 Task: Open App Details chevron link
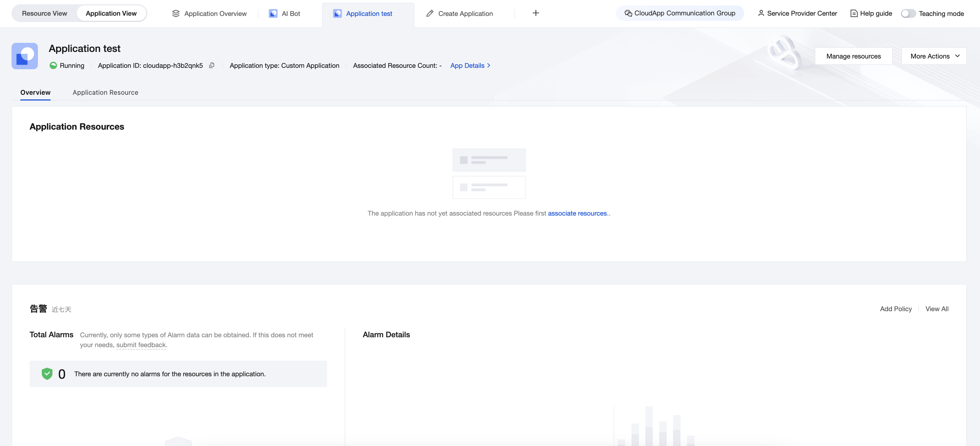click(470, 65)
